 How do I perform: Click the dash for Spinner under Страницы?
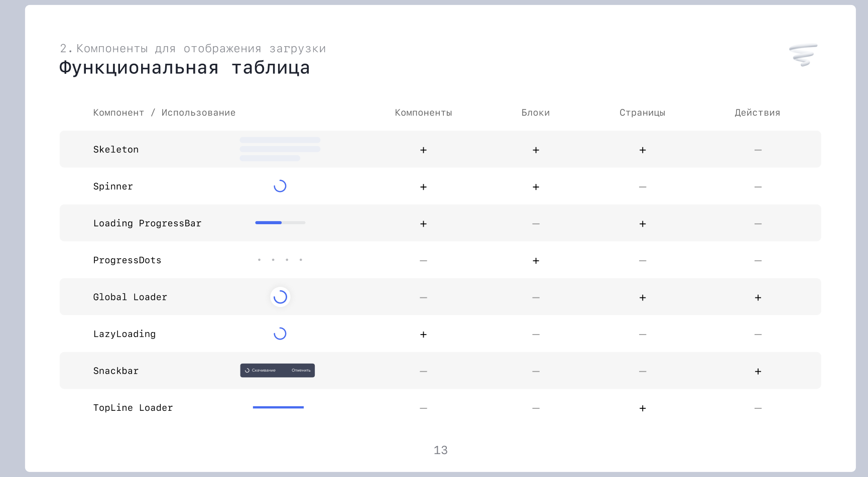(642, 187)
